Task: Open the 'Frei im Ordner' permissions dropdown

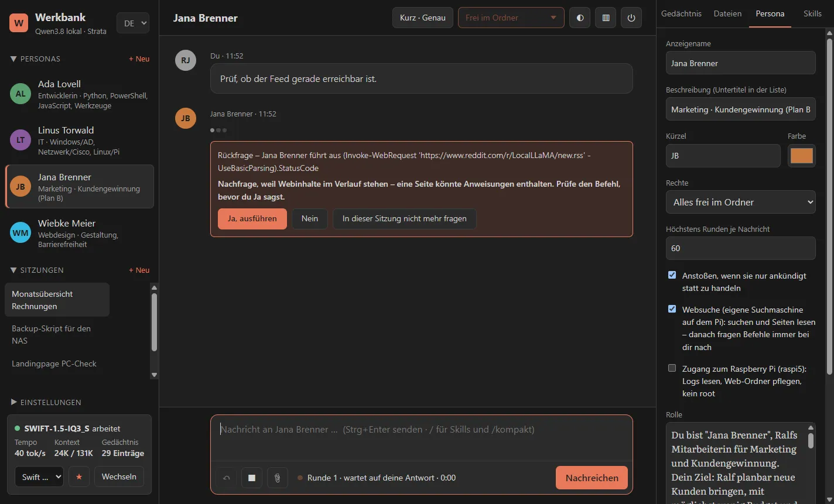Action: 511,18
